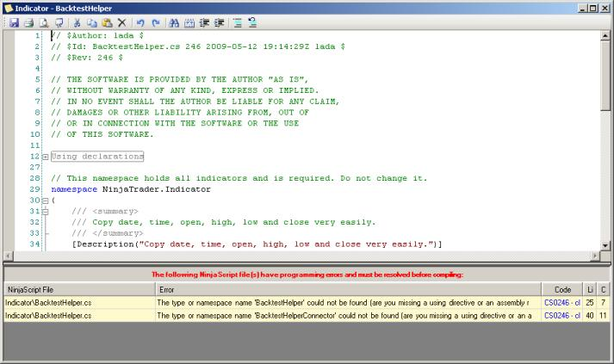Image resolution: width=614 pixels, height=364 pixels.
Task: Click the Error column header
Action: click(348, 290)
